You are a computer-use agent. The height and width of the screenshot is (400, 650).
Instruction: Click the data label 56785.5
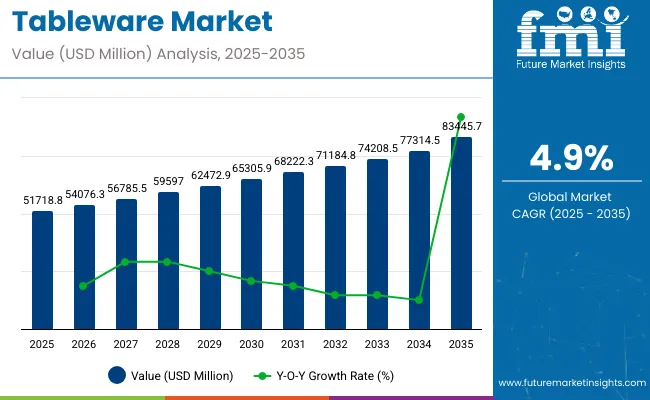click(127, 189)
